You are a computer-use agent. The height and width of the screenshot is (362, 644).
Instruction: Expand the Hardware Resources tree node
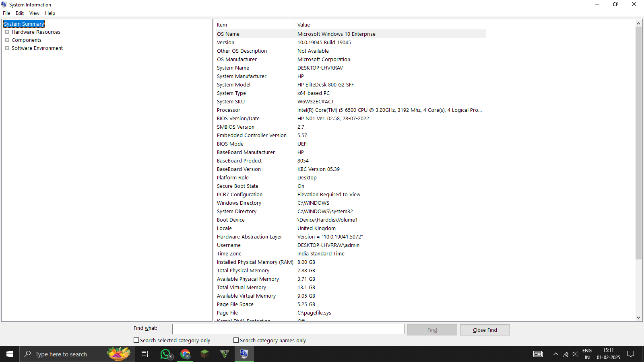(x=7, y=32)
